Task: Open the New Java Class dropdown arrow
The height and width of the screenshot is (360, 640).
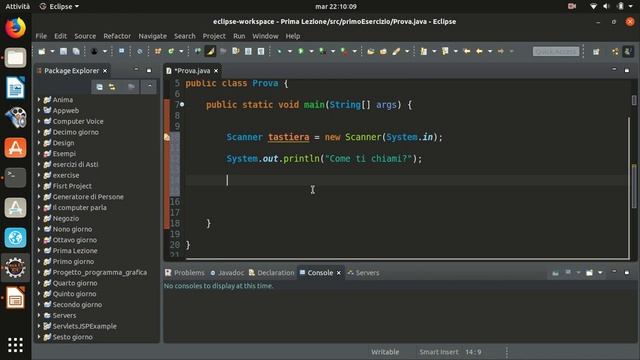Action: click(181, 51)
